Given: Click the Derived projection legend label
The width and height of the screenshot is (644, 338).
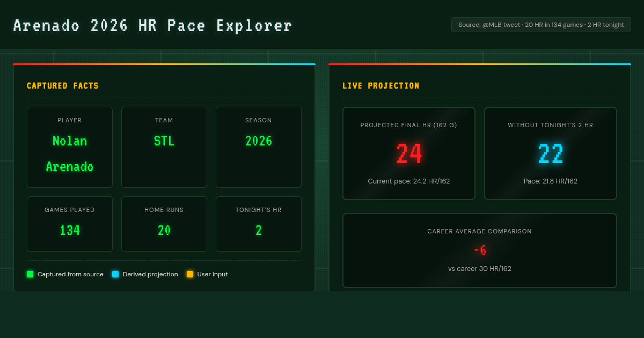Looking at the screenshot, I should click(x=150, y=274).
